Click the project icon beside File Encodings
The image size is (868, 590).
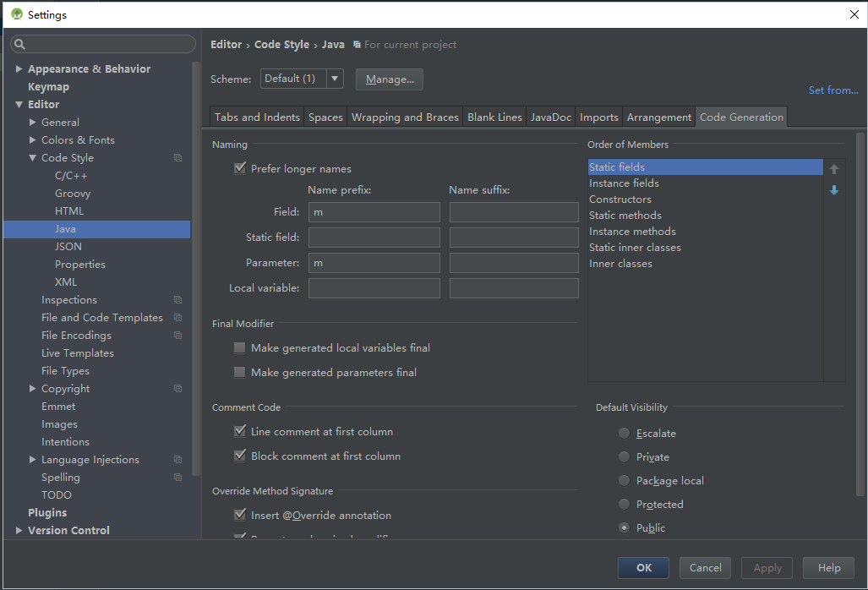coord(178,336)
